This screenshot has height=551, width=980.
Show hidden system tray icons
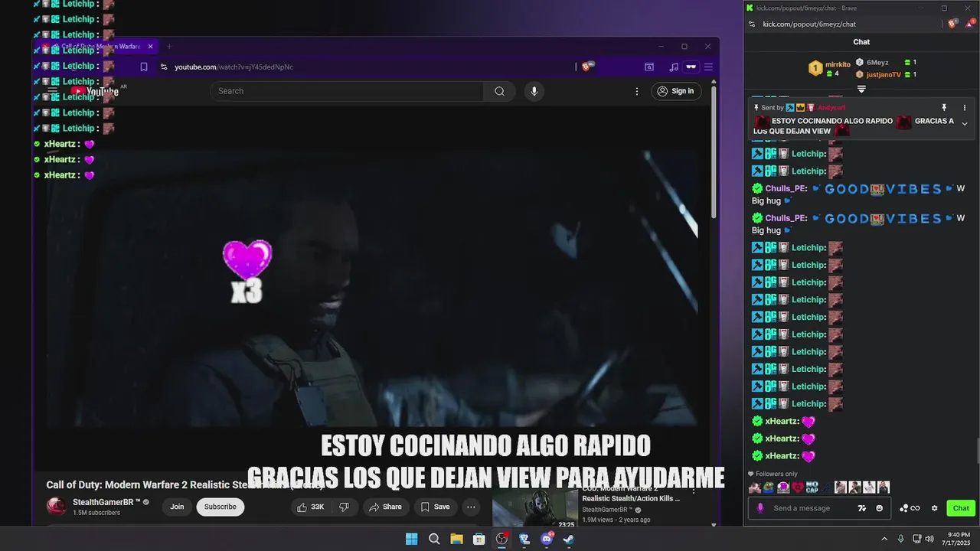884,539
